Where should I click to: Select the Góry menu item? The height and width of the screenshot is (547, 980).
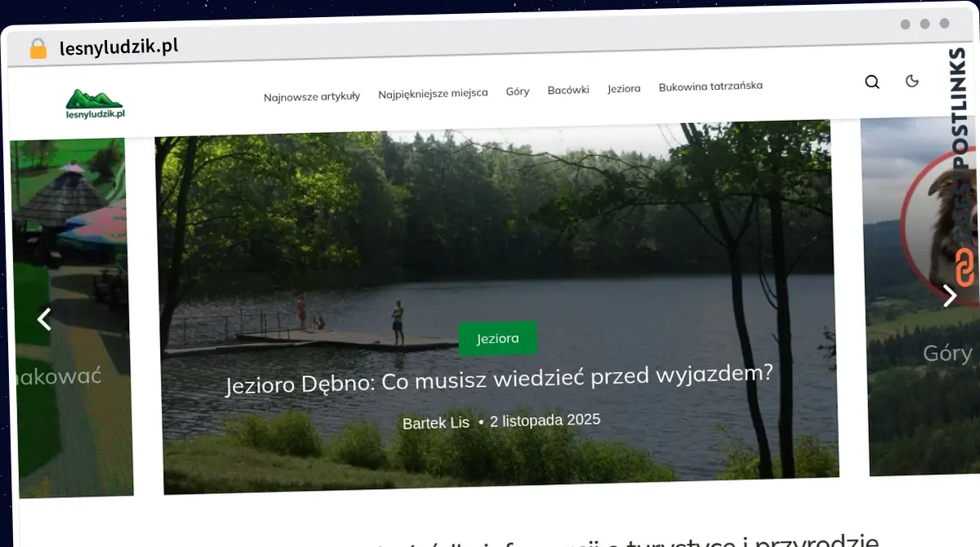click(518, 91)
